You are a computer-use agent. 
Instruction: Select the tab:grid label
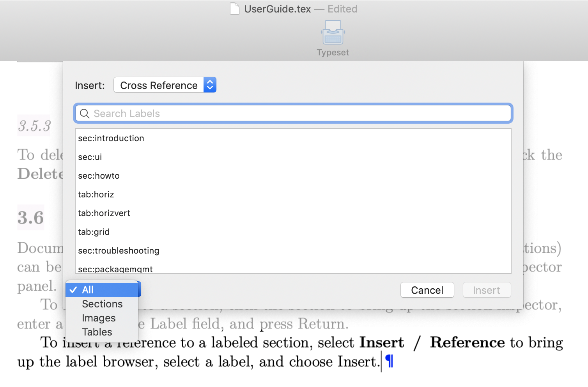click(293, 232)
